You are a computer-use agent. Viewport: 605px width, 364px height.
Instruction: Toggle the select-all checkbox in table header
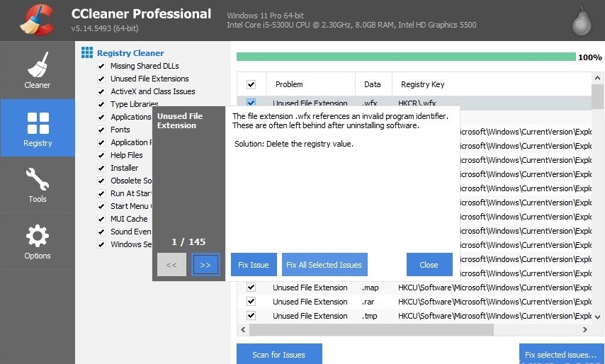coord(251,84)
